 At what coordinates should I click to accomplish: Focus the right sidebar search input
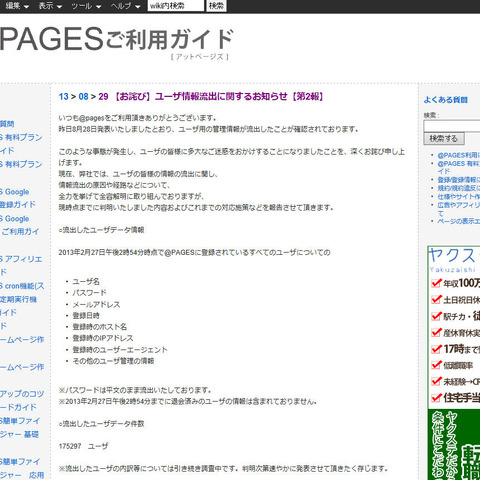click(x=452, y=126)
